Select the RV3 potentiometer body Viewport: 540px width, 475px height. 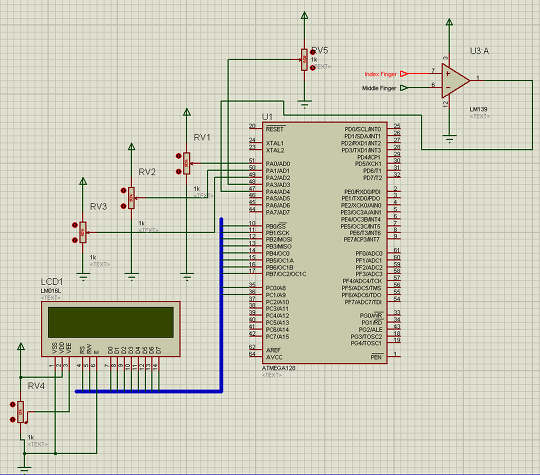tap(83, 233)
